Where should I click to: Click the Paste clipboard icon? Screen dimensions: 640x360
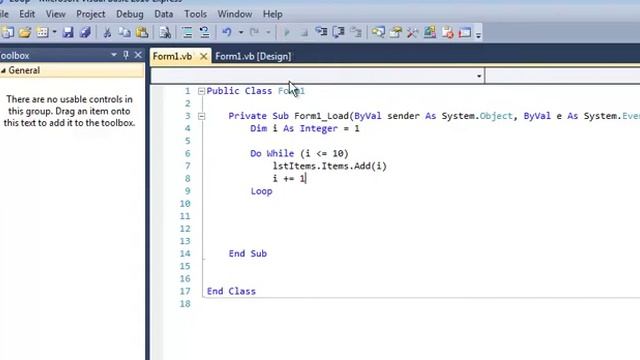pyautogui.click(x=142, y=32)
